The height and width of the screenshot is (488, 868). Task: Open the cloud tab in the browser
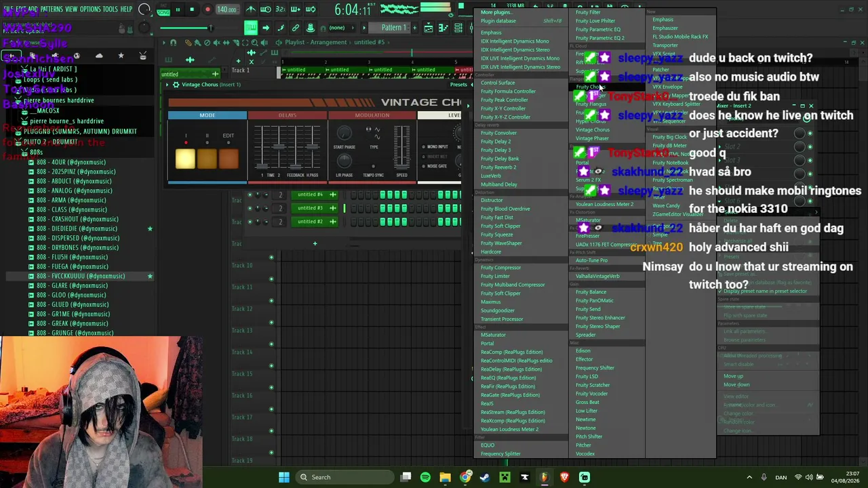click(99, 56)
